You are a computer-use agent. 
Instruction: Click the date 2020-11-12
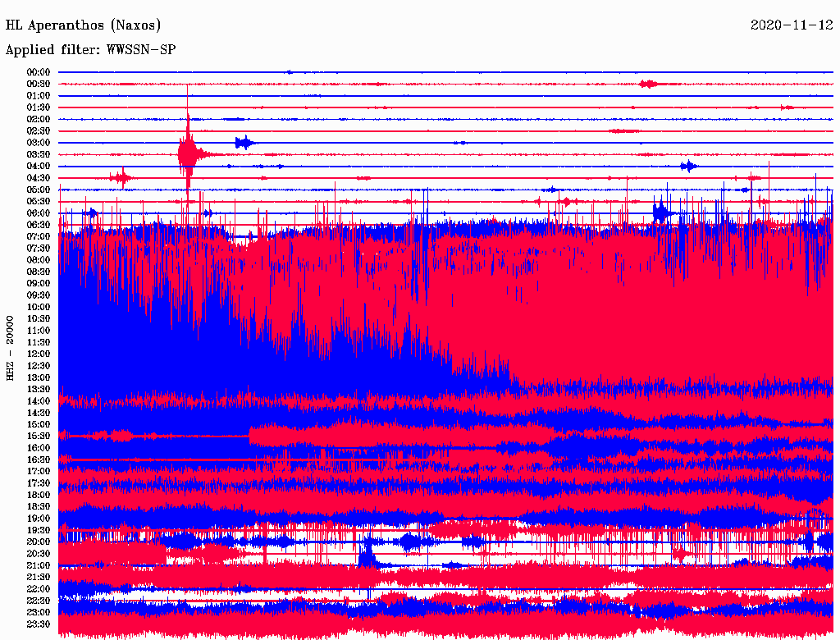(x=792, y=25)
